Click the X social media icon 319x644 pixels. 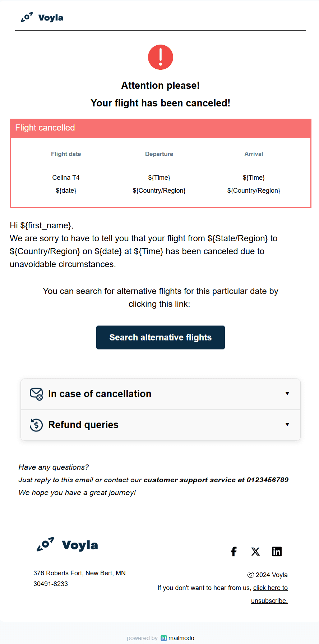[x=255, y=551]
